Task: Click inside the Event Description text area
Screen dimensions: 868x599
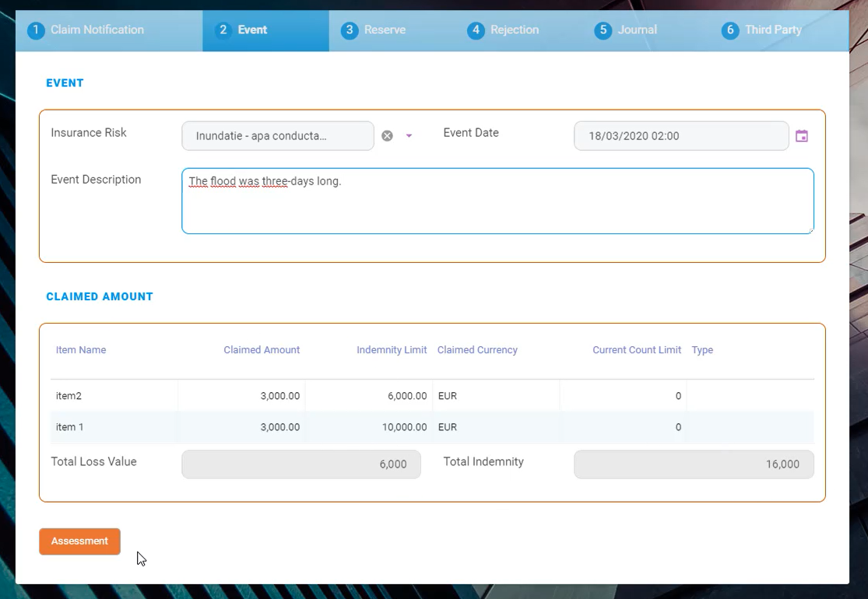Action: [497, 201]
